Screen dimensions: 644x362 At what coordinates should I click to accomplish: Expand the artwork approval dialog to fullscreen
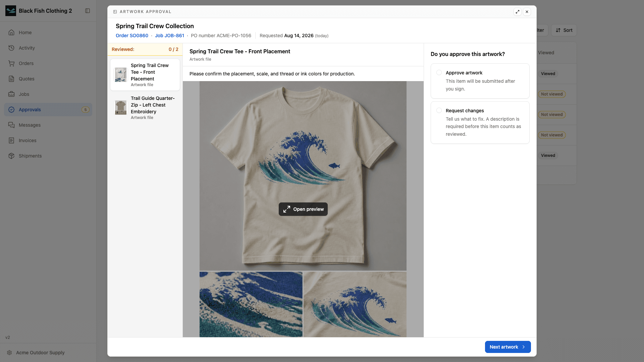point(518,12)
